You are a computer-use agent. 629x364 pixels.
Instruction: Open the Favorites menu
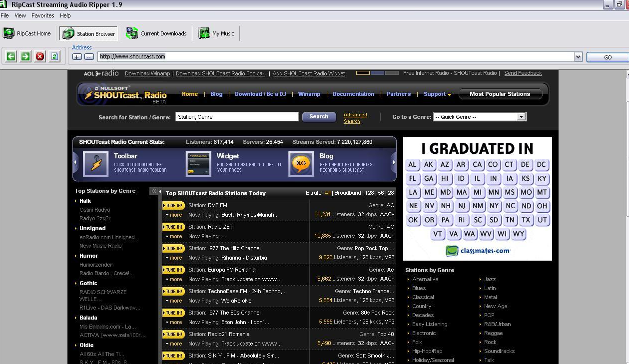pyautogui.click(x=43, y=15)
